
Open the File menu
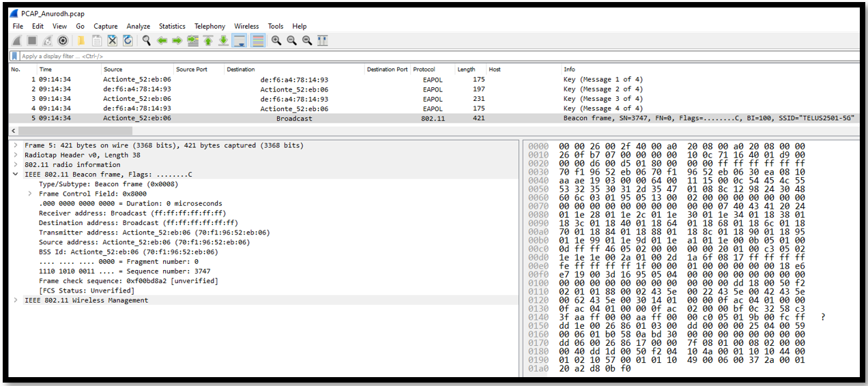click(18, 26)
